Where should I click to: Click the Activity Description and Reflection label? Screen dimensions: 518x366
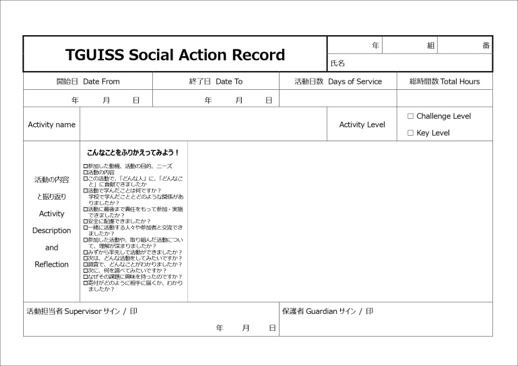tap(51, 222)
